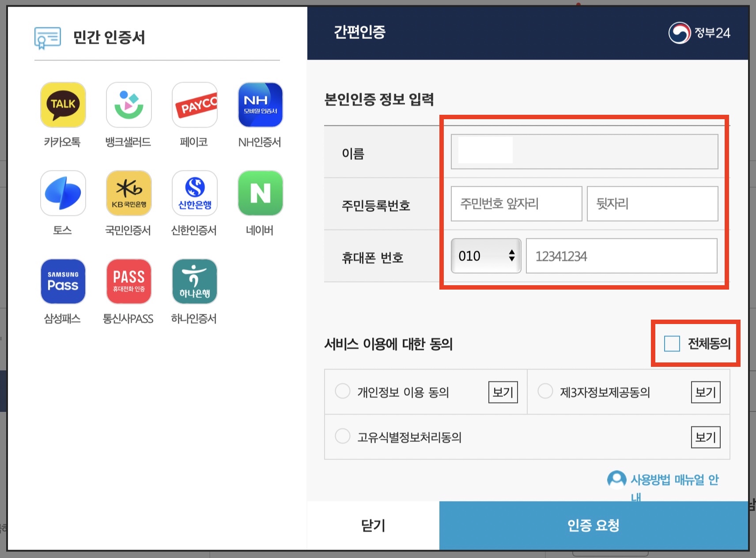Select the Toss certificate icon
Screen dimensions: 756x558
(63, 193)
